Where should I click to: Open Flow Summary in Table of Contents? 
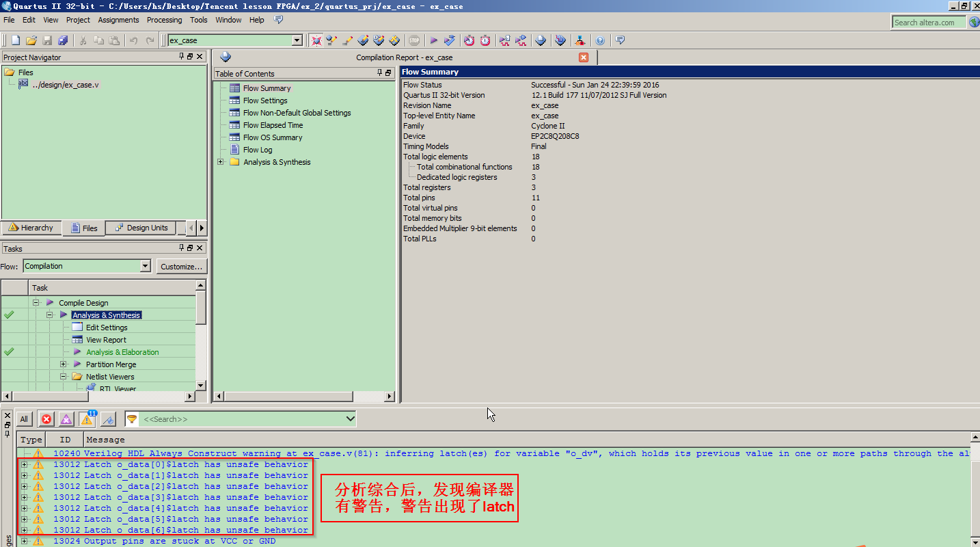coord(267,88)
